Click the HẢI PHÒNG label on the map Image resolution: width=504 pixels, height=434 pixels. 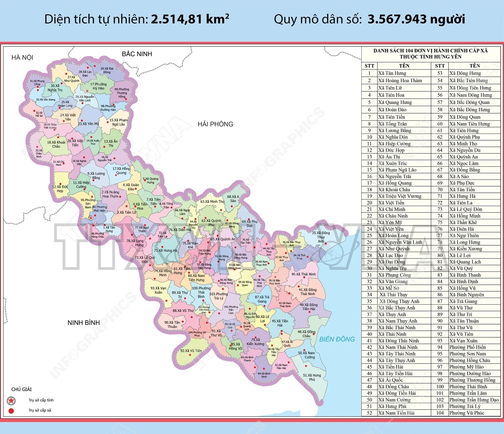point(215,124)
